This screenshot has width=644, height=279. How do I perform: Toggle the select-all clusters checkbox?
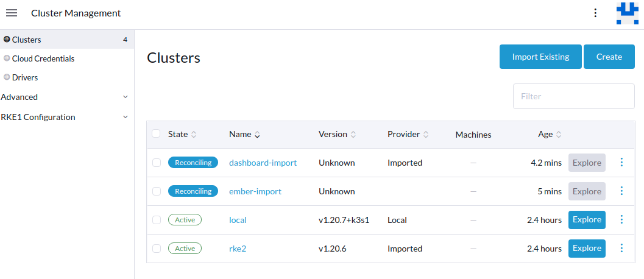click(156, 133)
